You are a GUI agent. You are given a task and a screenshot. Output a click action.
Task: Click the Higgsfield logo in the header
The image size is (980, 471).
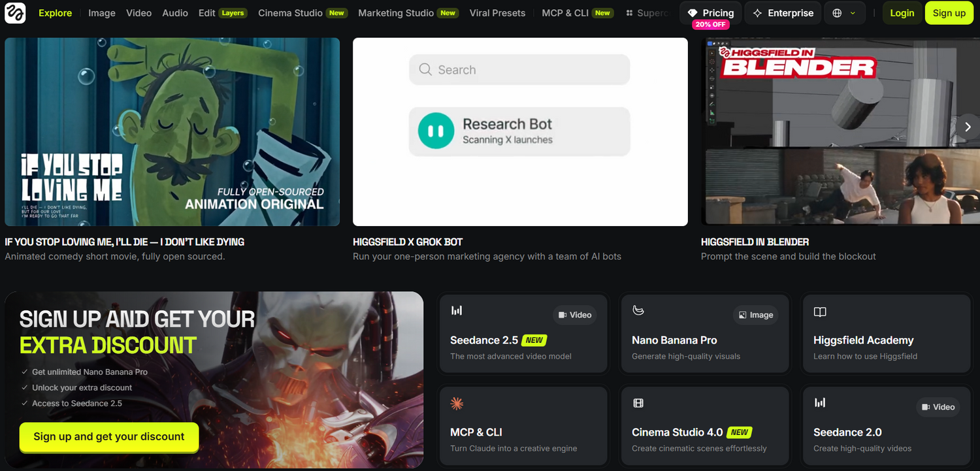(15, 13)
